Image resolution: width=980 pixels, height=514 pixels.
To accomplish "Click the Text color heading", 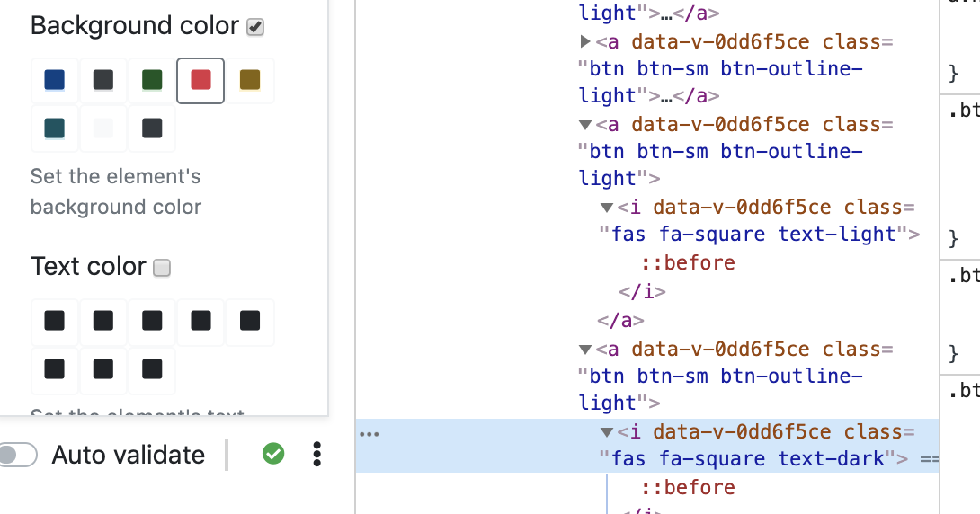I will pos(88,267).
